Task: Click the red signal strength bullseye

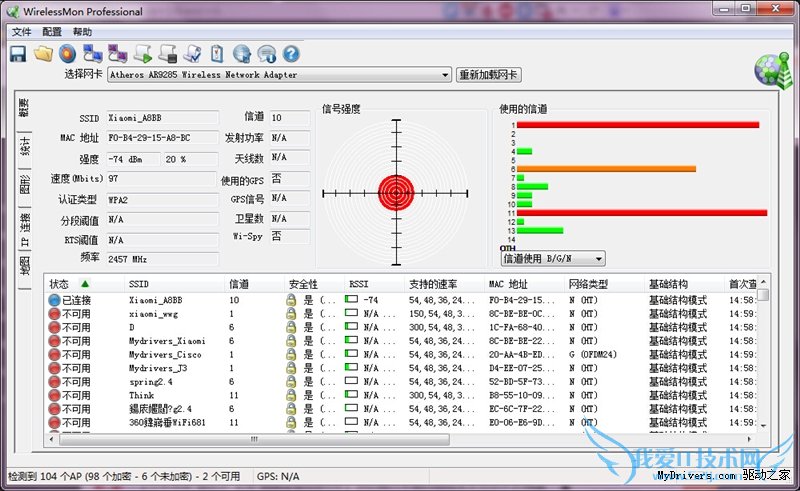Action: (x=396, y=193)
